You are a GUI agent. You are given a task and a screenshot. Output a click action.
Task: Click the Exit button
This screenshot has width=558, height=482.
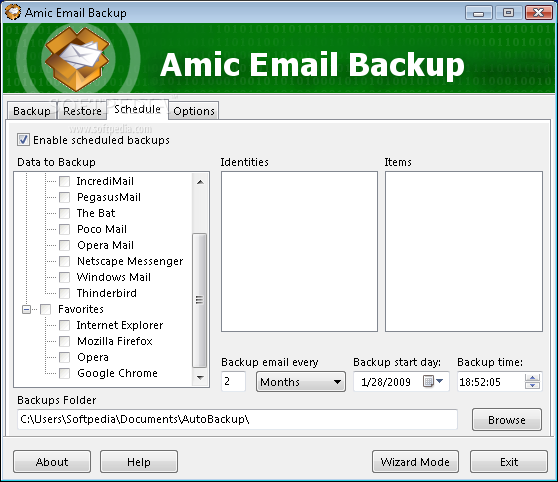509,462
